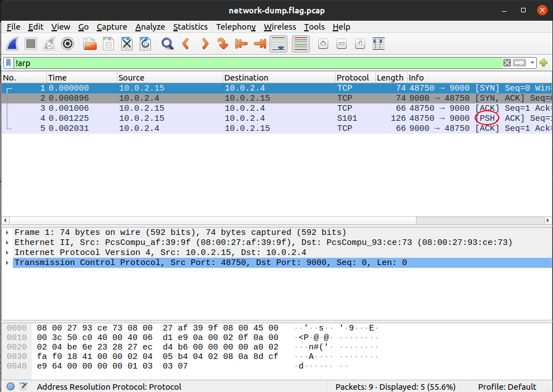Reload the current capture file

(145, 44)
